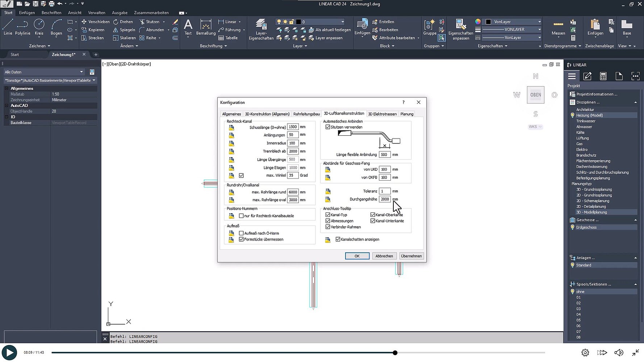
Task: Click the Schusslänge input field
Action: point(292,127)
